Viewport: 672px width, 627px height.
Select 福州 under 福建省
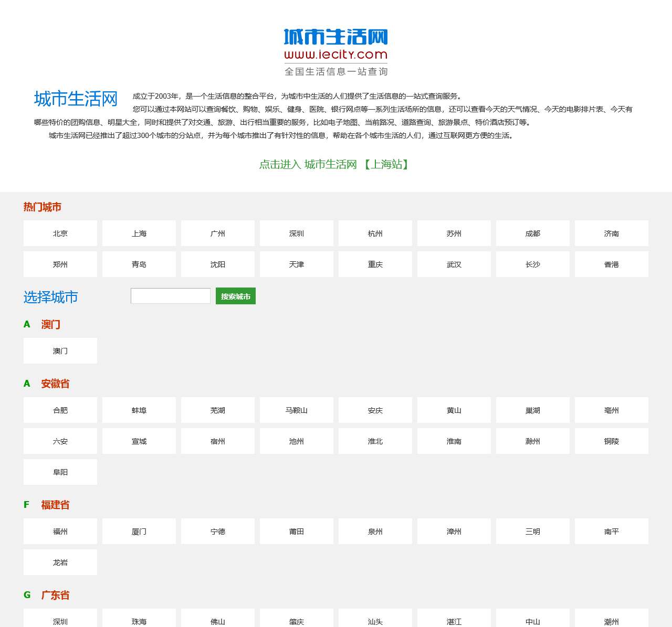tap(60, 532)
